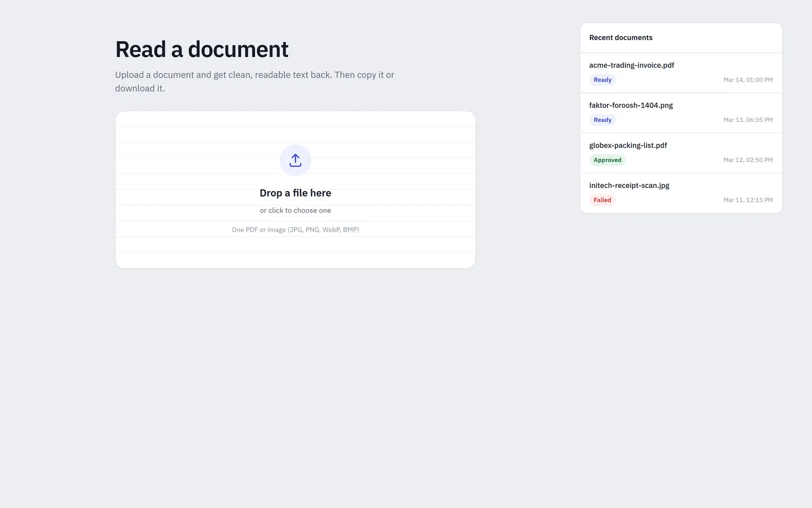The image size is (812, 508).
Task: Open initech-receipt-scan.jpg document
Action: click(x=681, y=193)
